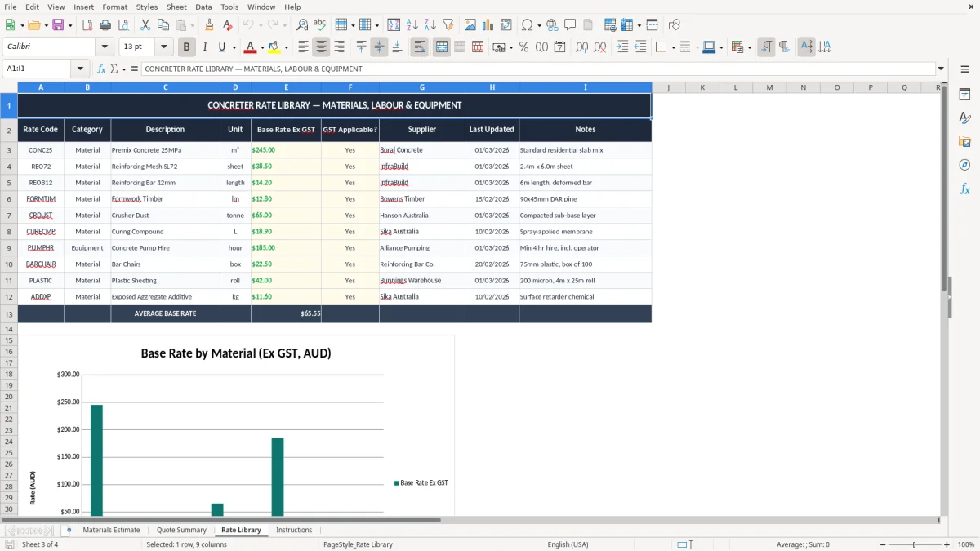The height and width of the screenshot is (551, 980).
Task: Apply the yellow Background Color swatch
Action: pos(274,47)
